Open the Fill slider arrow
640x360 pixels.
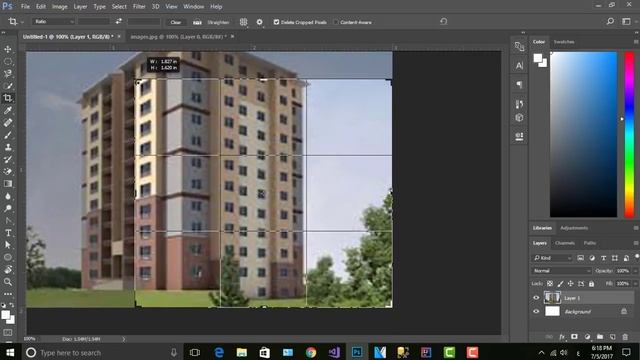635,283
